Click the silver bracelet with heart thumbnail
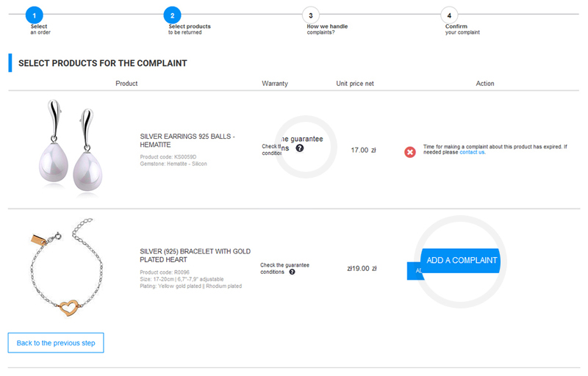Image resolution: width=588 pixels, height=376 pixels. coord(67,267)
